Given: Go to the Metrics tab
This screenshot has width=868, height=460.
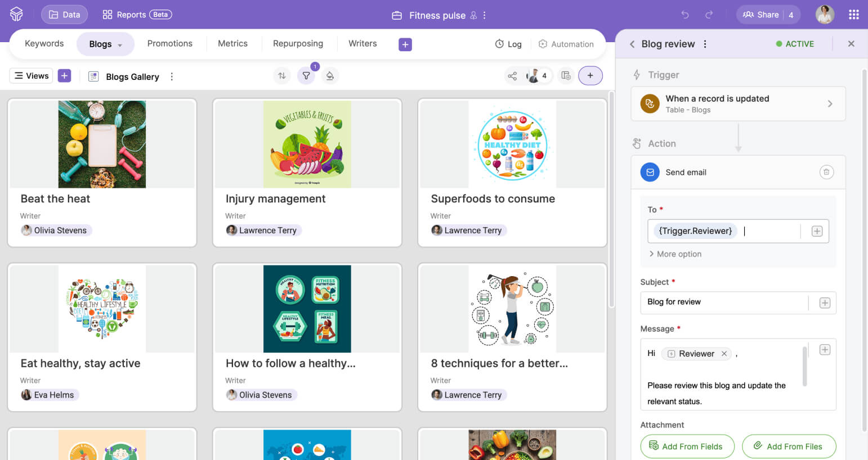Looking at the screenshot, I should pyautogui.click(x=232, y=44).
